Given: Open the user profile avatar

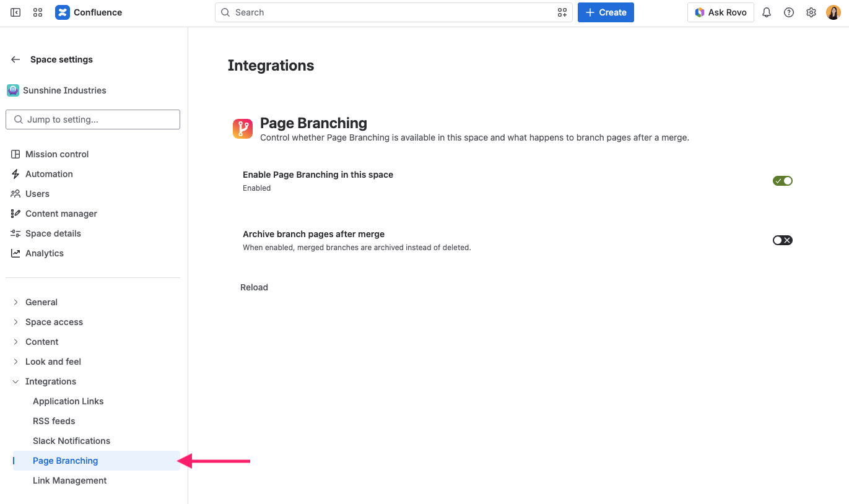Looking at the screenshot, I should pos(834,12).
